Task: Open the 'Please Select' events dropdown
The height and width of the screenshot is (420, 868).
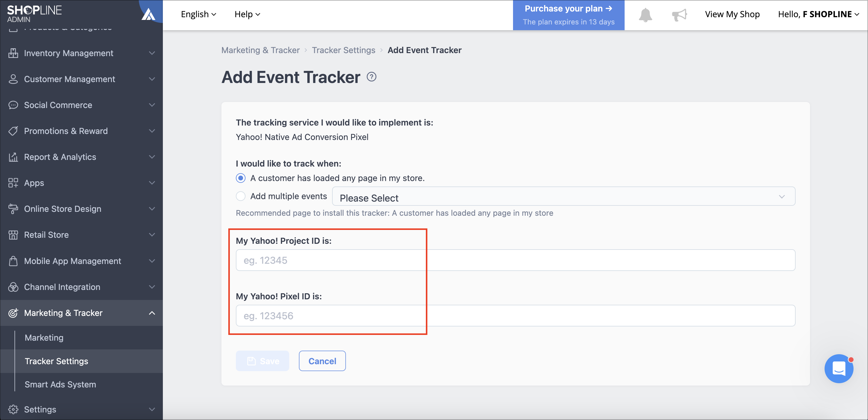Action: pos(563,196)
